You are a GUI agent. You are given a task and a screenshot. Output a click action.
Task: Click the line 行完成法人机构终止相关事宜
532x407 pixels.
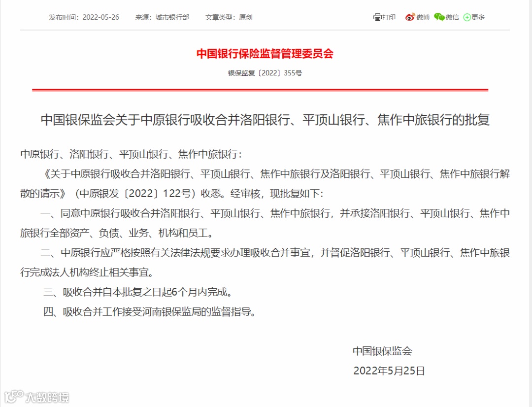point(87,272)
